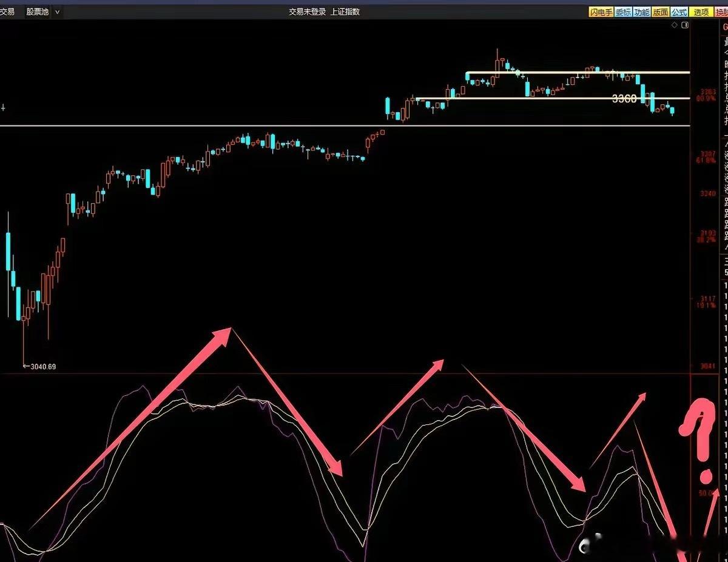Click the 61.8% Fibonacci level label
This screenshot has width=728, height=562.
click(x=707, y=161)
